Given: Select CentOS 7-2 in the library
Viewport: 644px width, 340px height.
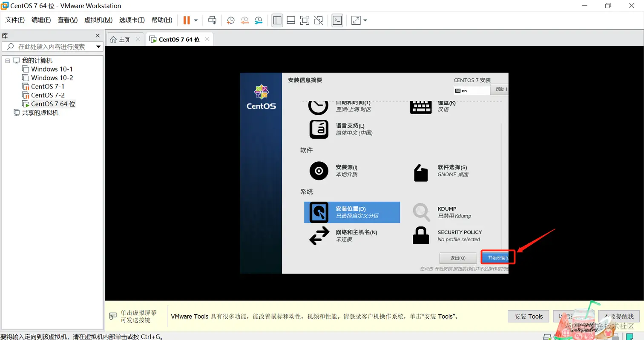Looking at the screenshot, I should coord(43,95).
